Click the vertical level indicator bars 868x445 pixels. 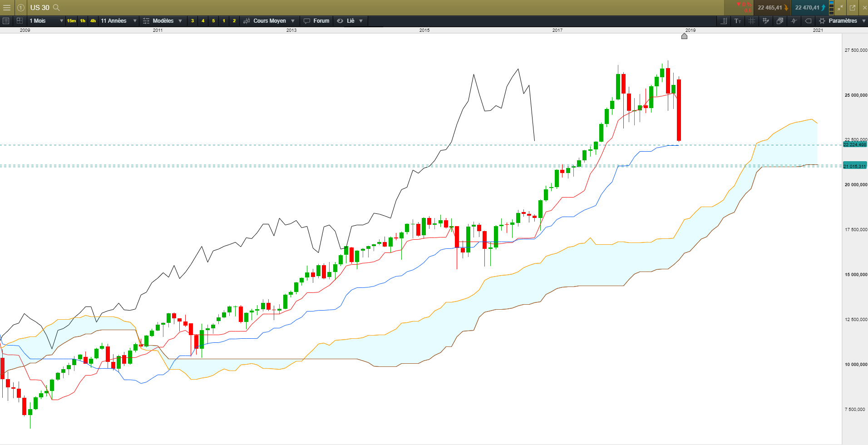point(831,8)
